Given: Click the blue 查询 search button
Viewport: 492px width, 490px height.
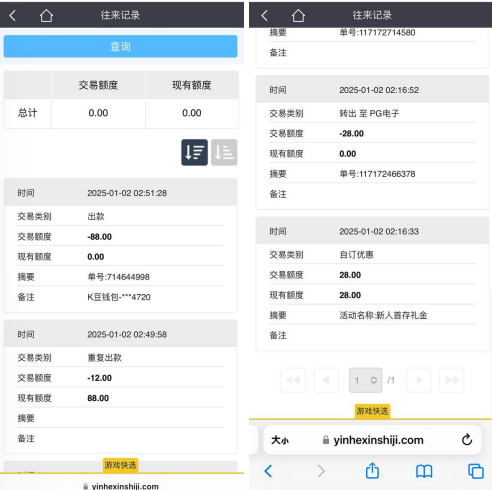Looking at the screenshot, I should coord(120,46).
